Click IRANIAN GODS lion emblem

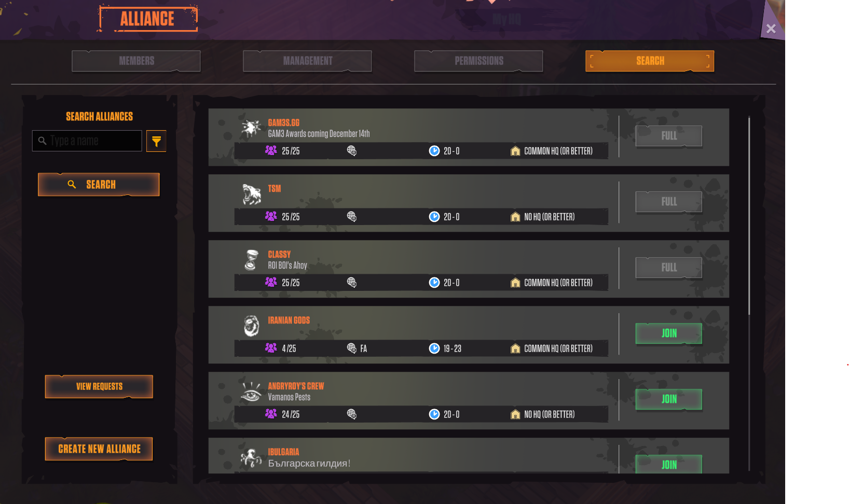point(251,326)
